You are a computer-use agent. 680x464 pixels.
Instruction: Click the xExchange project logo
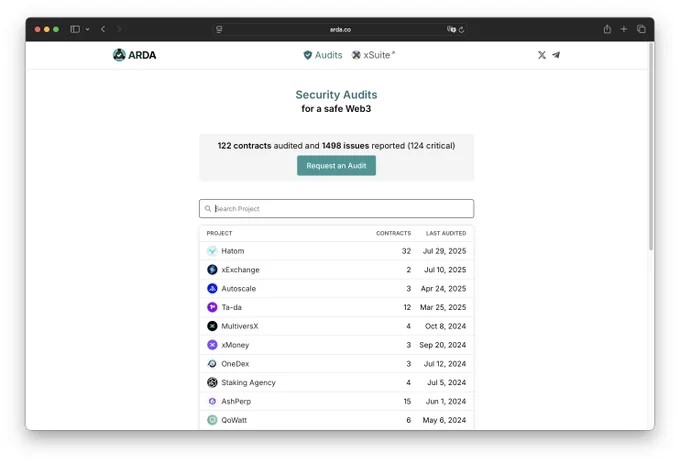[212, 270]
